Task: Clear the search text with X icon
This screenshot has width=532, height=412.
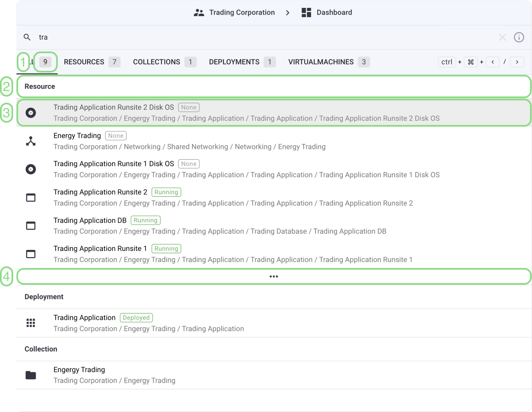Action: [502, 37]
